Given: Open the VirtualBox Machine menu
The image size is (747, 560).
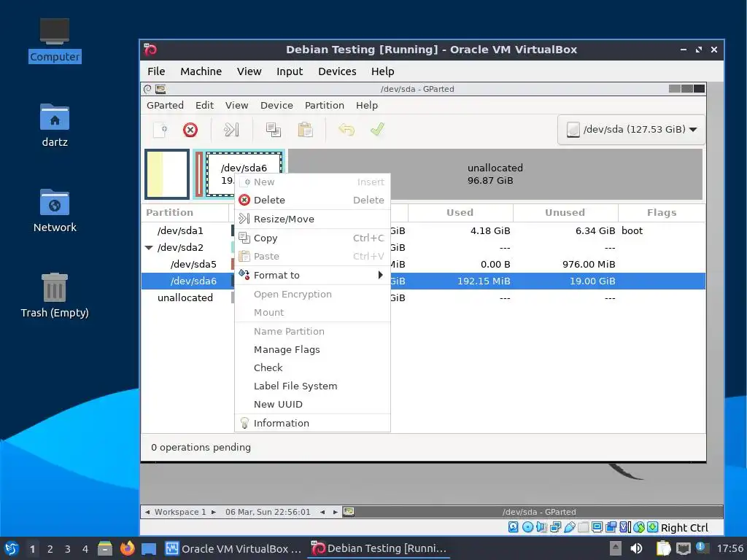Looking at the screenshot, I should (201, 71).
